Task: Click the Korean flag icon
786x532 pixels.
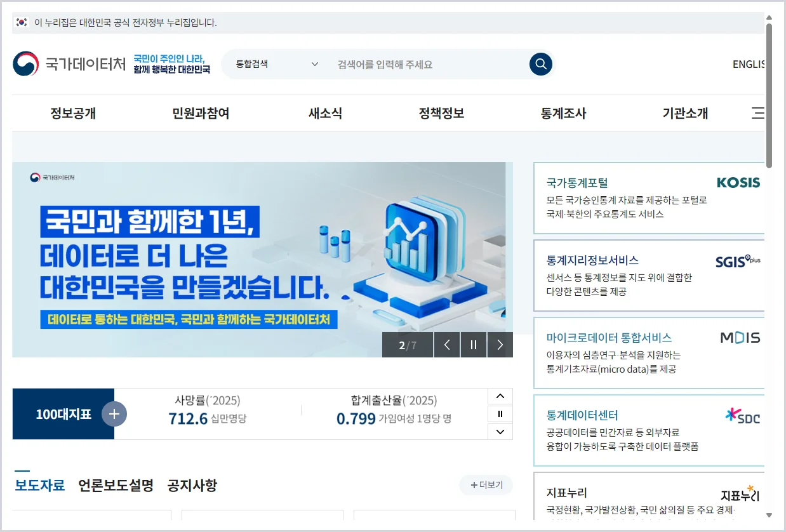Action: [x=22, y=22]
